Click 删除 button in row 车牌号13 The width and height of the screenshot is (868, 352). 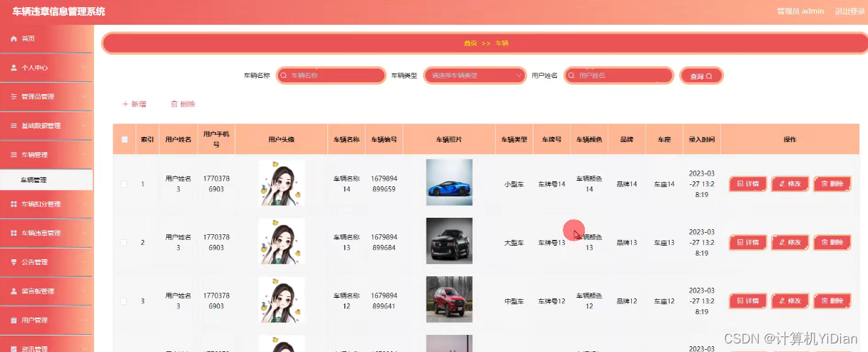point(832,243)
